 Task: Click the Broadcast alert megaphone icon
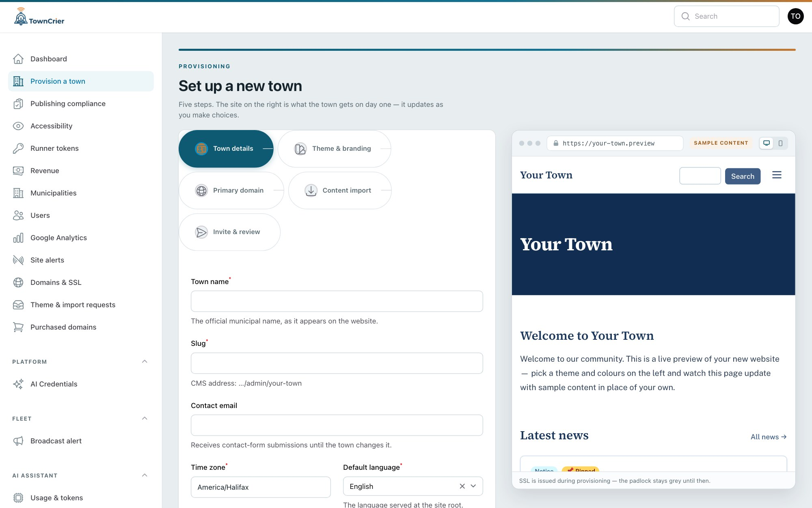[x=18, y=441]
